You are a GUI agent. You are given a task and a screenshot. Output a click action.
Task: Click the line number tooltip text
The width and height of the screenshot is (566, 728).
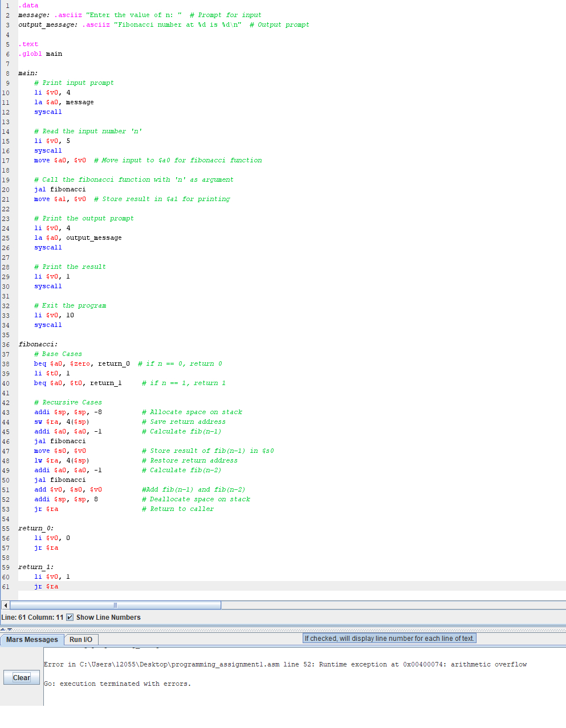tap(389, 638)
